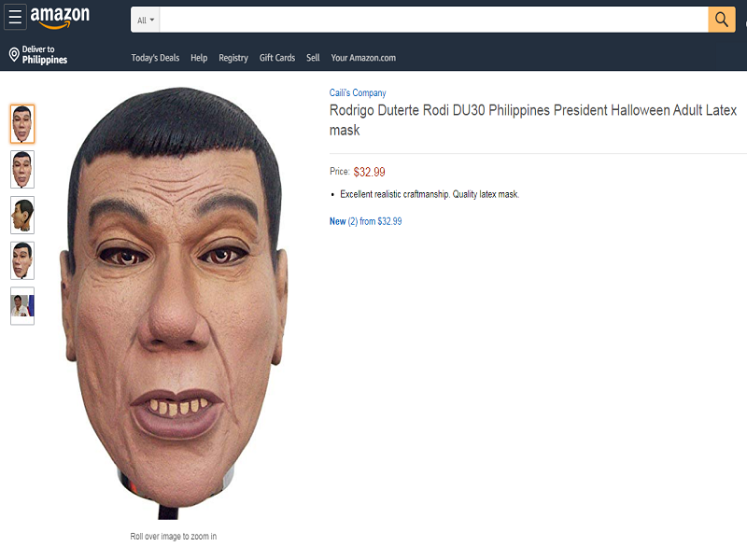Select the first Duterte mask thumbnail

[x=21, y=122]
